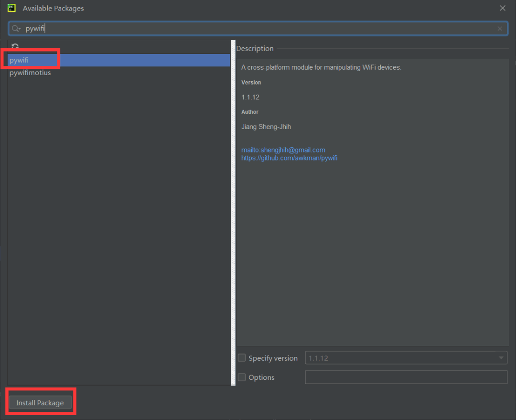Click the PyCharm logo in the title bar

(11, 8)
